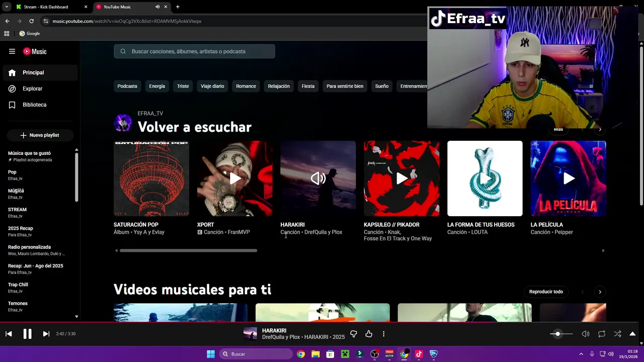Screen dimensions: 644x362
Task: Select the Sueño chip
Action: (382, 86)
